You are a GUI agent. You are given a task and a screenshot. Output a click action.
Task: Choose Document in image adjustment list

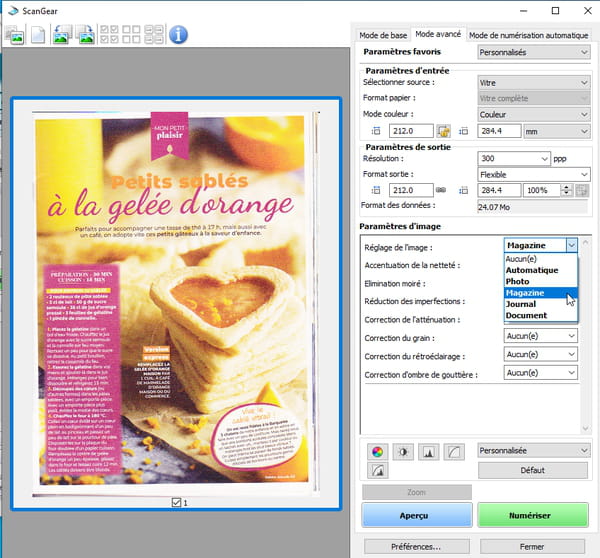tap(541, 315)
